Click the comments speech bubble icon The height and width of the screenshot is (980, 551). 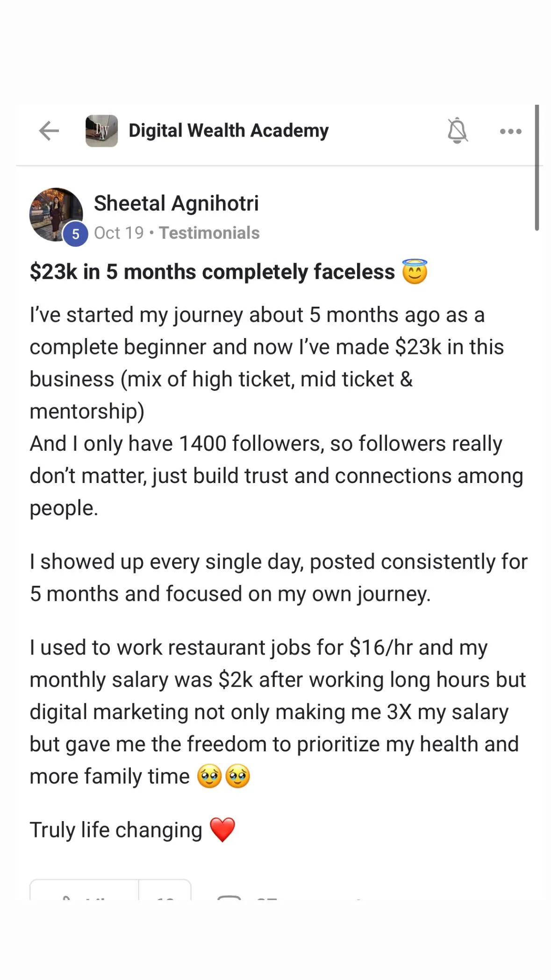coord(229,896)
